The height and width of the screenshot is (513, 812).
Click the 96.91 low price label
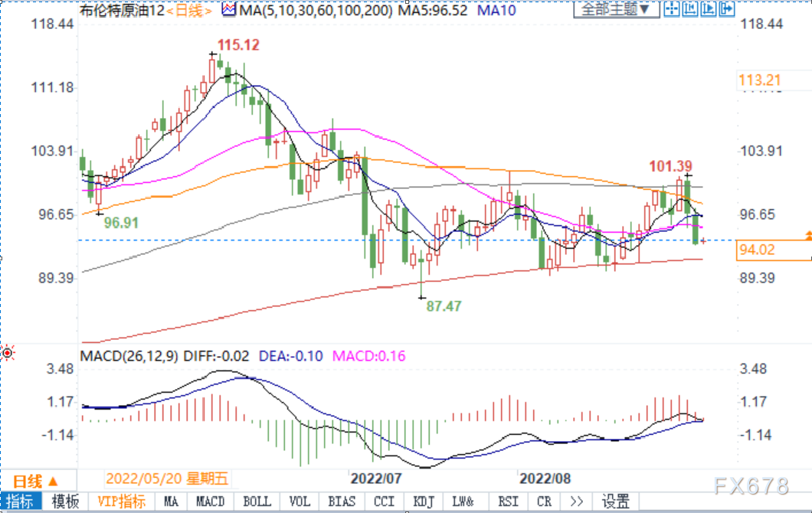pos(121,223)
